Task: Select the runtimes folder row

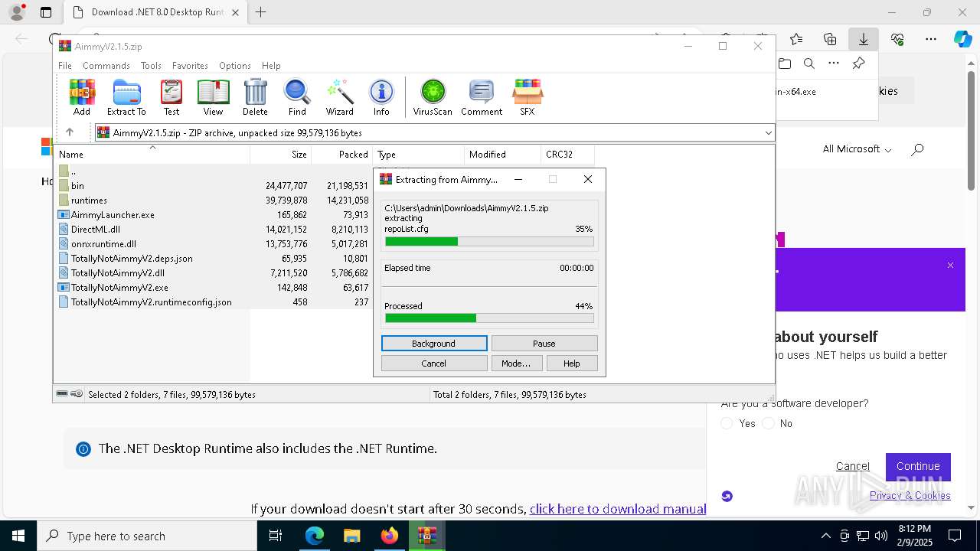Action: tap(214, 201)
